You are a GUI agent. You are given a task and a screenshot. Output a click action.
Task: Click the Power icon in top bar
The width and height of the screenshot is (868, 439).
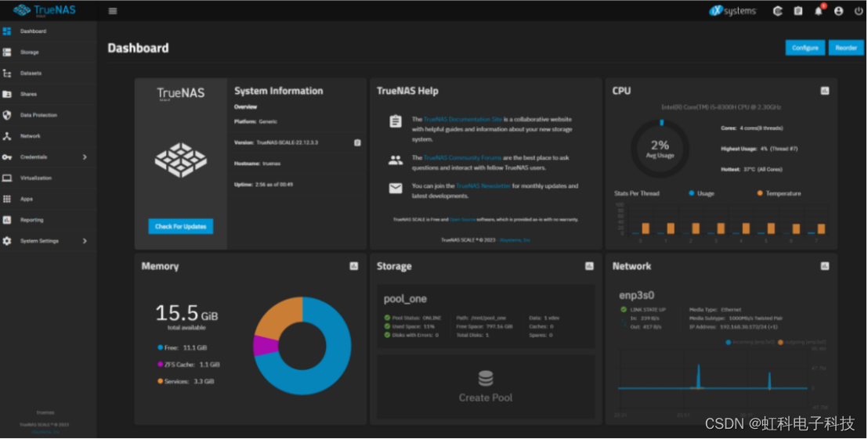(858, 11)
